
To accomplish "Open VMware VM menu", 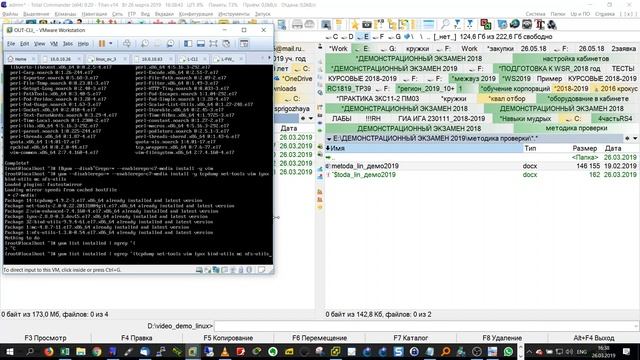I will tap(53, 44).
